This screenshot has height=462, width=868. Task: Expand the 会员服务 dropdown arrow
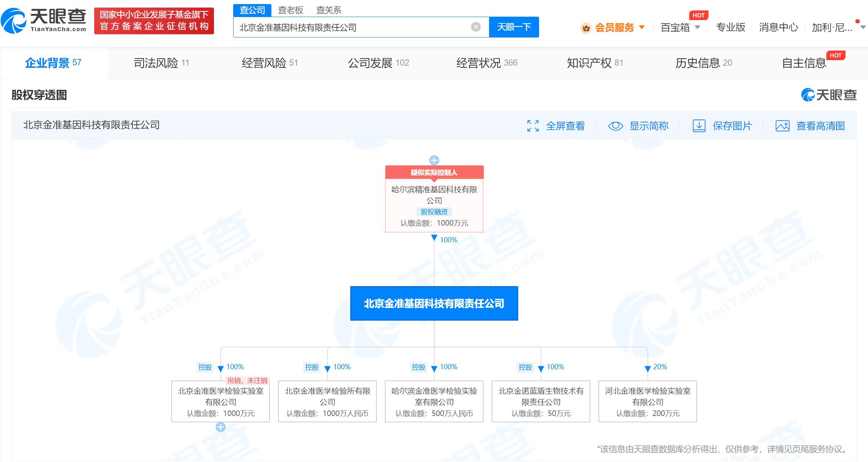click(642, 27)
